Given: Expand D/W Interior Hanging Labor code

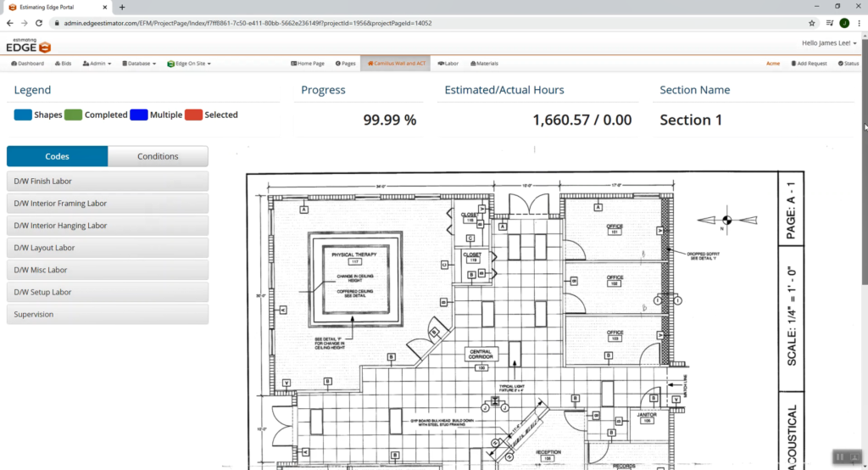Looking at the screenshot, I should [x=108, y=226].
